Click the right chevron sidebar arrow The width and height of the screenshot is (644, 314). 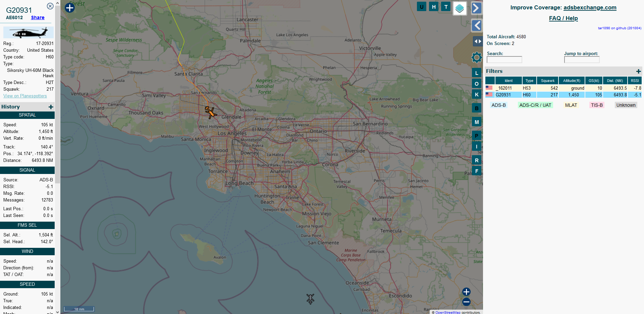coord(477,8)
